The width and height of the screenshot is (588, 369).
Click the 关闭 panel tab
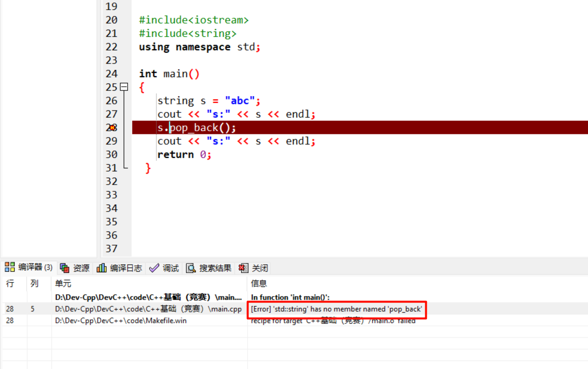point(253,268)
